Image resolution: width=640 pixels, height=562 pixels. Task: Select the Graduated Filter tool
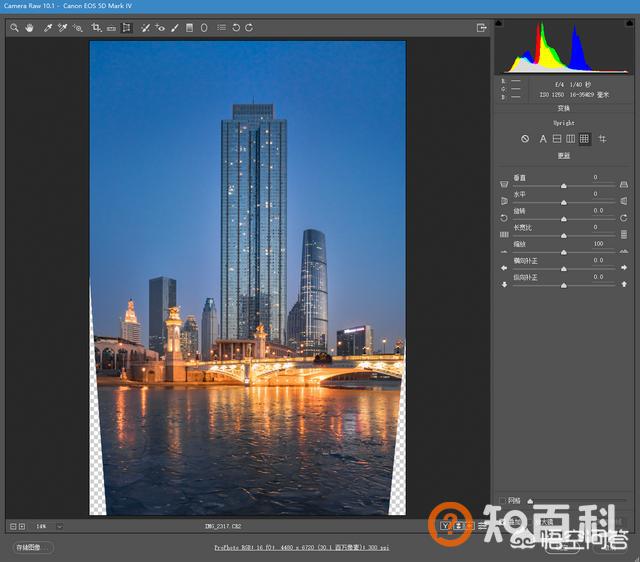click(189, 28)
